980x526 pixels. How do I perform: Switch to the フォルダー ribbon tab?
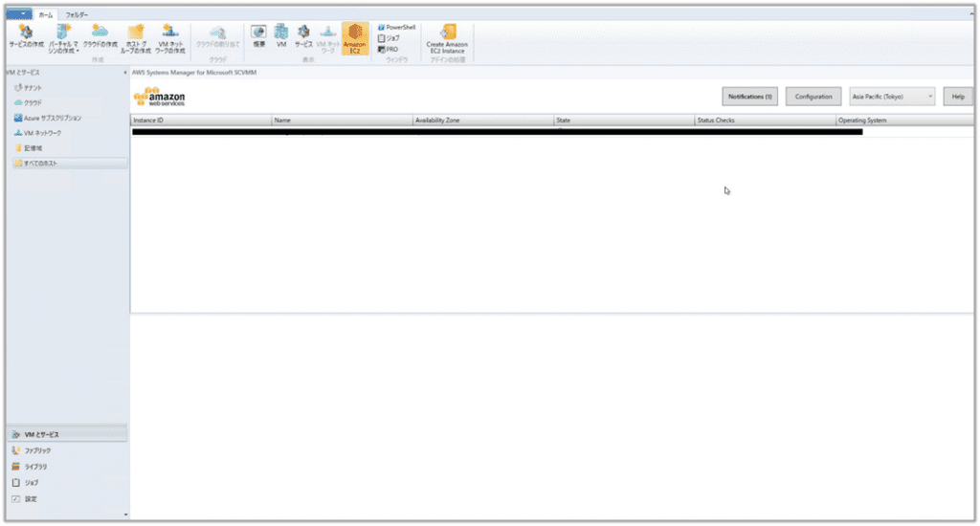[x=77, y=14]
